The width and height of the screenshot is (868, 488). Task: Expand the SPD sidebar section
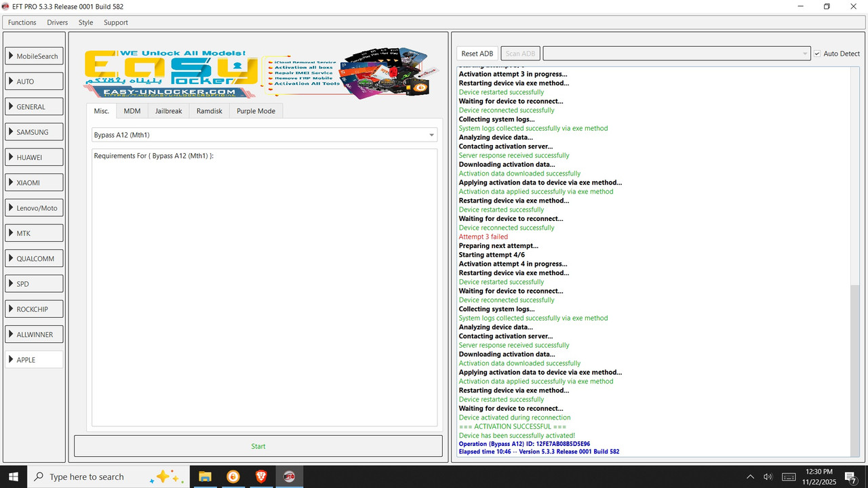tap(35, 284)
